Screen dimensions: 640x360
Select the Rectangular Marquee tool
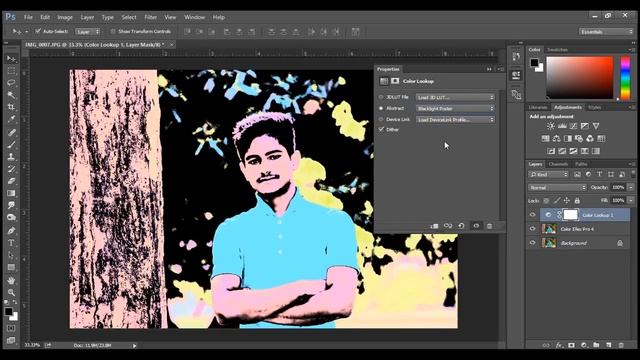[11, 71]
